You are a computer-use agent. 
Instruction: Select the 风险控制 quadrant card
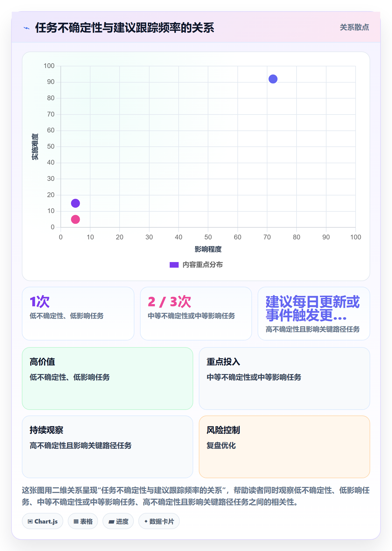284,447
